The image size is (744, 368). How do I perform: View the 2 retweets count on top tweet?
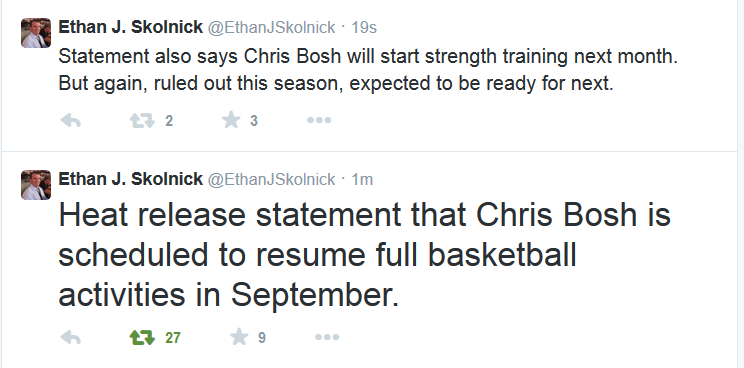pyautogui.click(x=169, y=121)
